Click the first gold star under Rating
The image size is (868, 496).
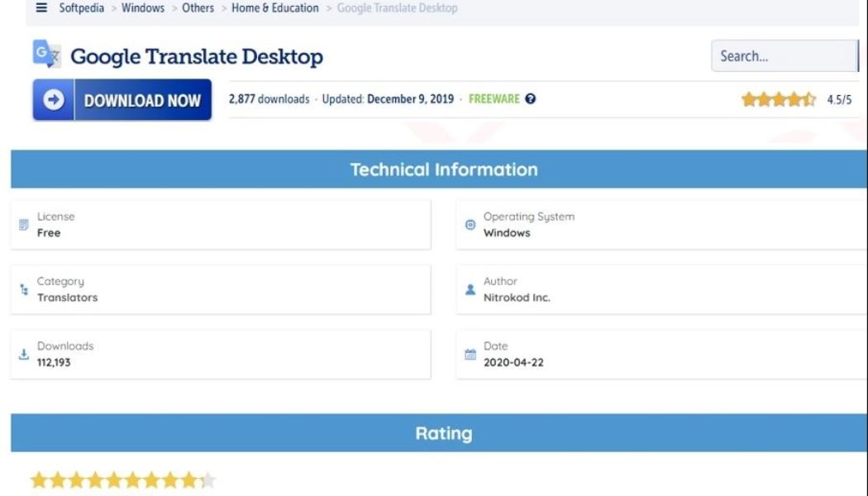click(37, 478)
